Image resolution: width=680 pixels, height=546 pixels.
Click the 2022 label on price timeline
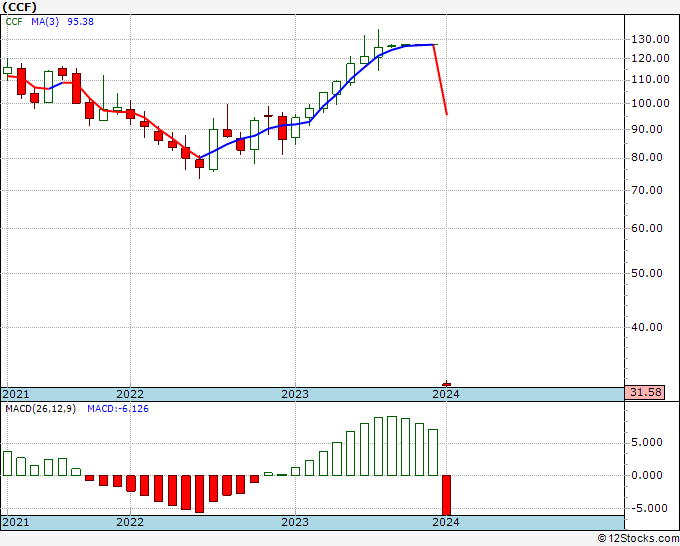point(130,394)
